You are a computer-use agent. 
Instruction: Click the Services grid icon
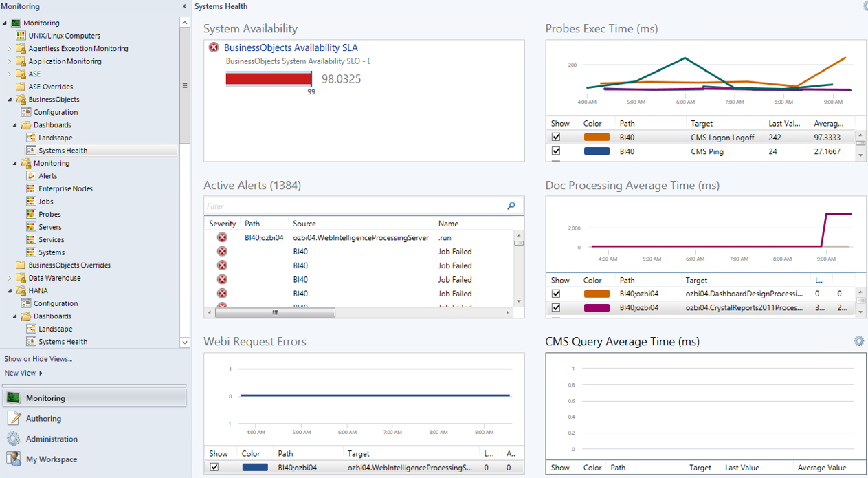pos(31,239)
